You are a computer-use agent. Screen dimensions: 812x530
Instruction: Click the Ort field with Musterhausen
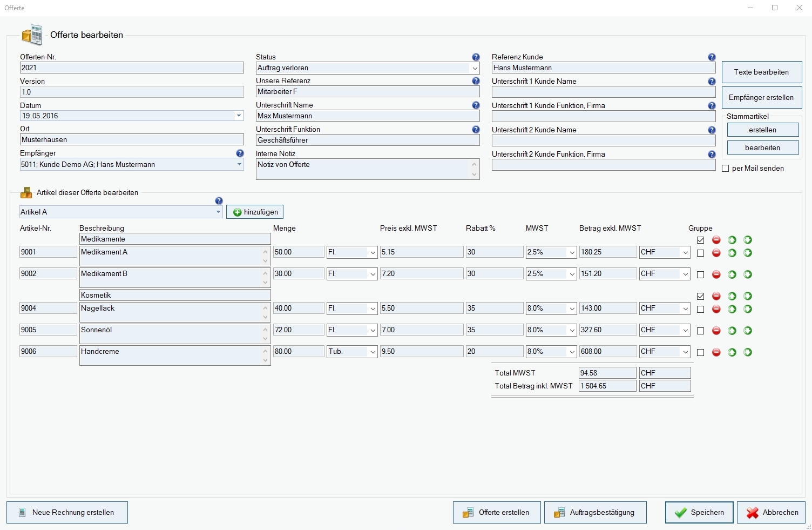(x=132, y=139)
